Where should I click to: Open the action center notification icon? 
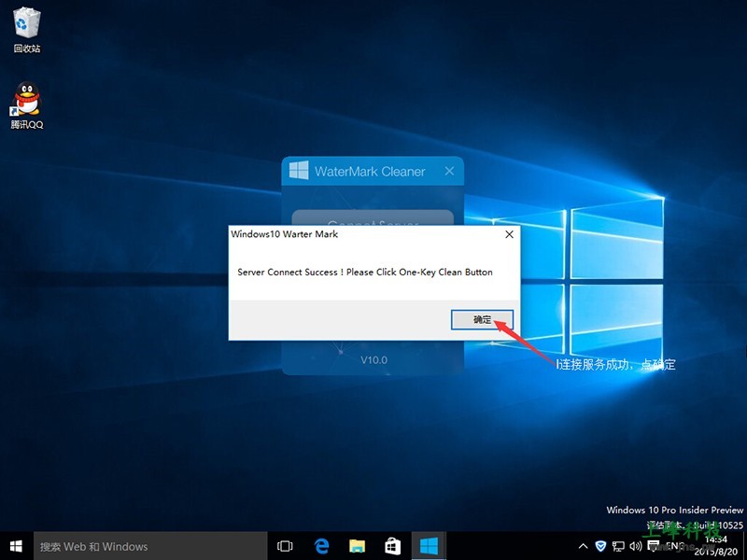(654, 546)
